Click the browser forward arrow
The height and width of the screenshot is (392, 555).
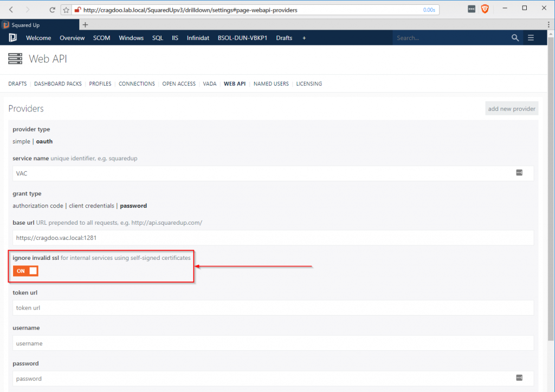[27, 10]
